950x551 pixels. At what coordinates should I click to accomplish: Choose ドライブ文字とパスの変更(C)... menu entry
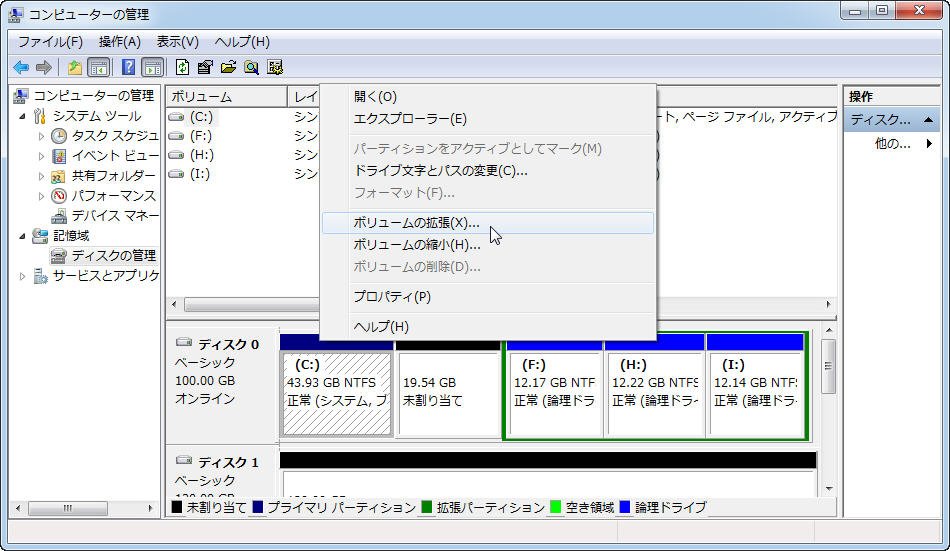[488, 171]
